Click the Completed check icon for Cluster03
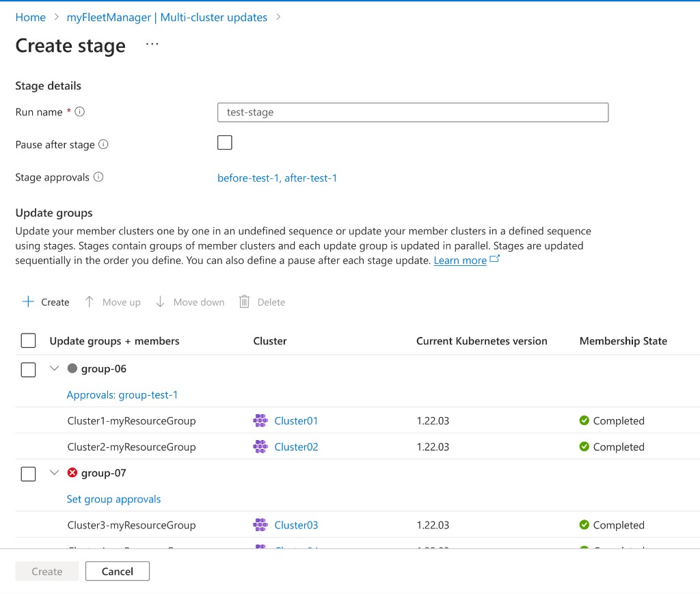 [x=584, y=524]
